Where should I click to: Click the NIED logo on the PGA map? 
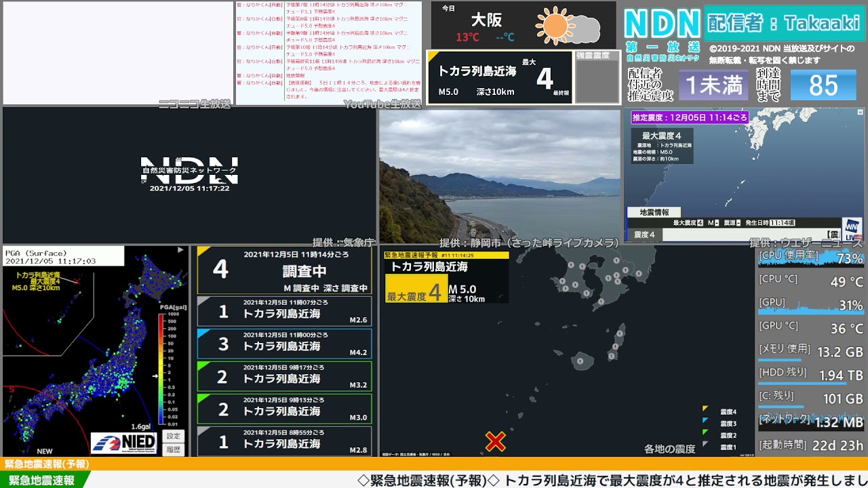pos(124,443)
